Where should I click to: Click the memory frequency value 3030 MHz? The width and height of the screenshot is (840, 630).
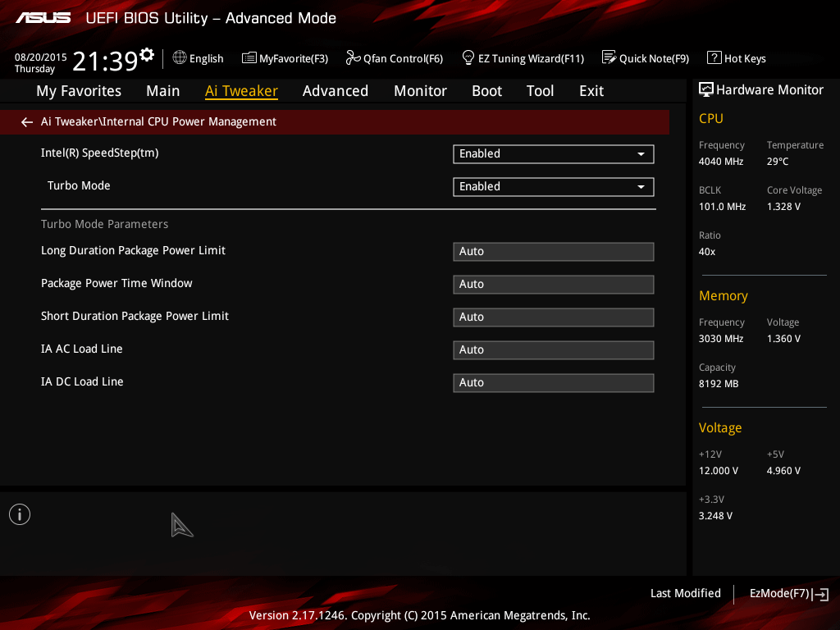(x=721, y=339)
